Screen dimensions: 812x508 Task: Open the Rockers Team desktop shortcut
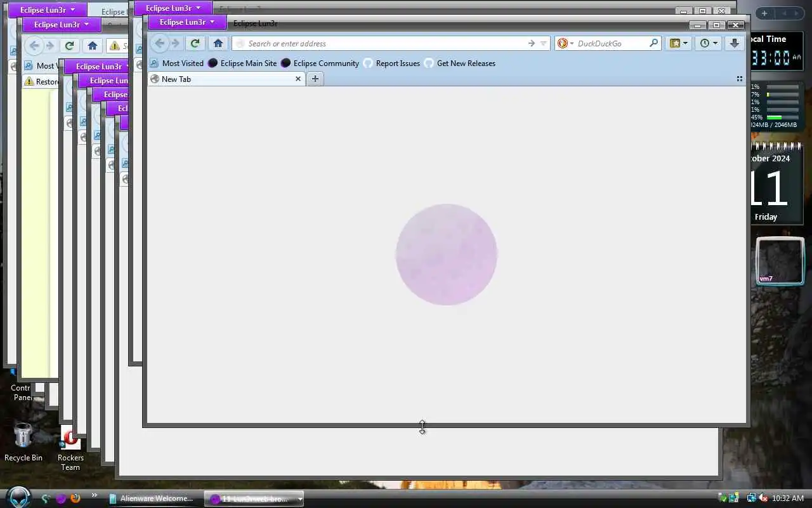pyautogui.click(x=70, y=449)
